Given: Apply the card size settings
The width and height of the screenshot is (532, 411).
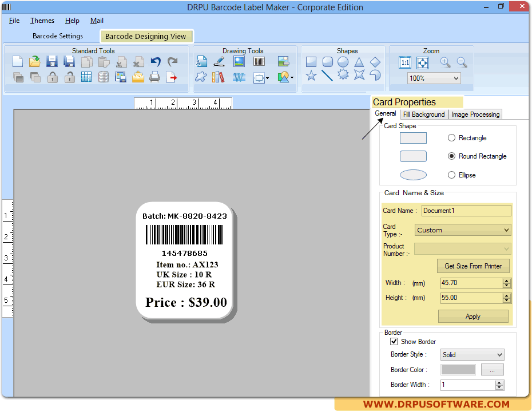Looking at the screenshot, I should click(473, 317).
